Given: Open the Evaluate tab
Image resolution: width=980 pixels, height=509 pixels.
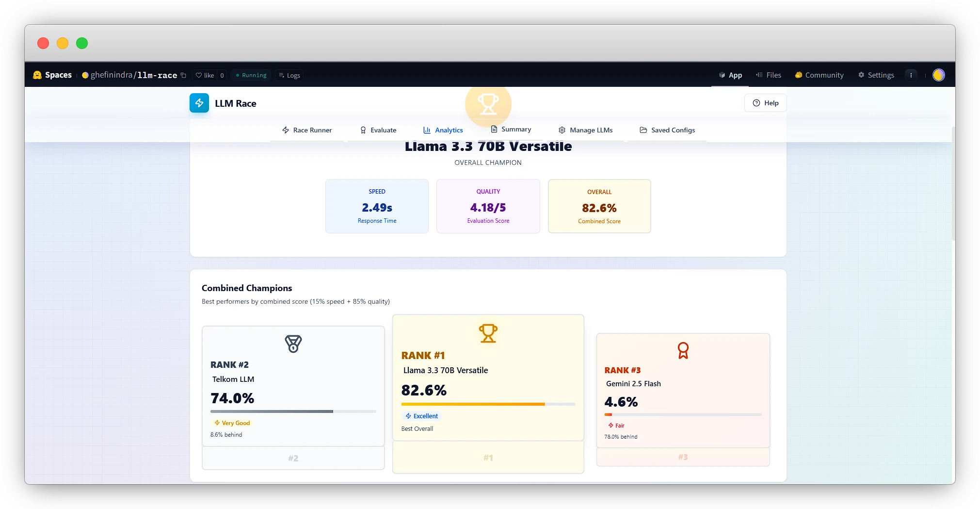Looking at the screenshot, I should tap(378, 130).
